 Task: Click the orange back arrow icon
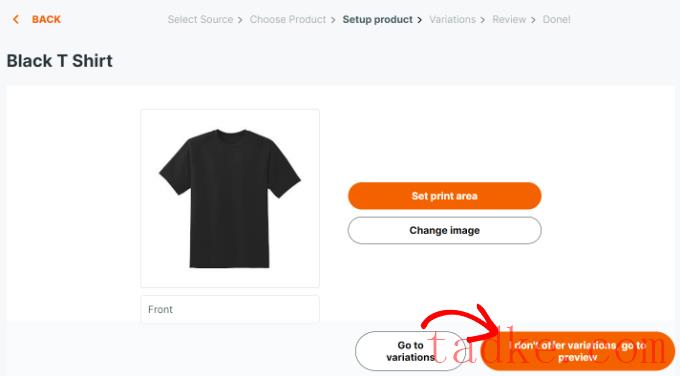point(16,20)
